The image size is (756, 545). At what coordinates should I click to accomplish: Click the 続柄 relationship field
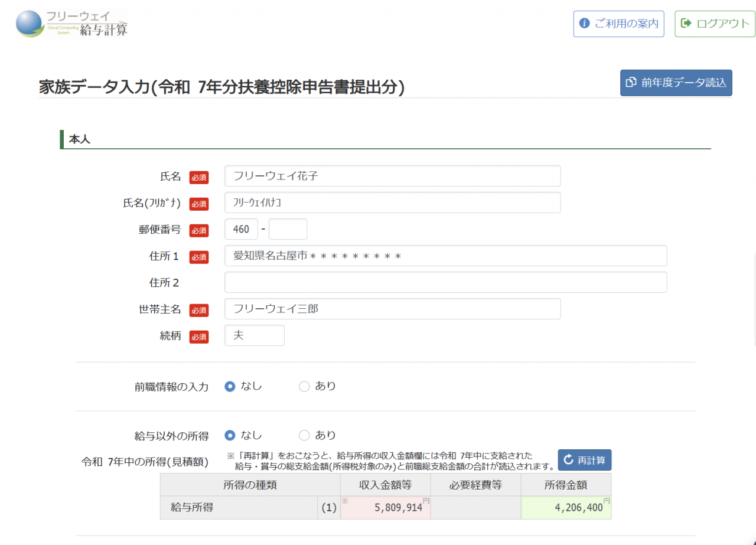pos(254,335)
